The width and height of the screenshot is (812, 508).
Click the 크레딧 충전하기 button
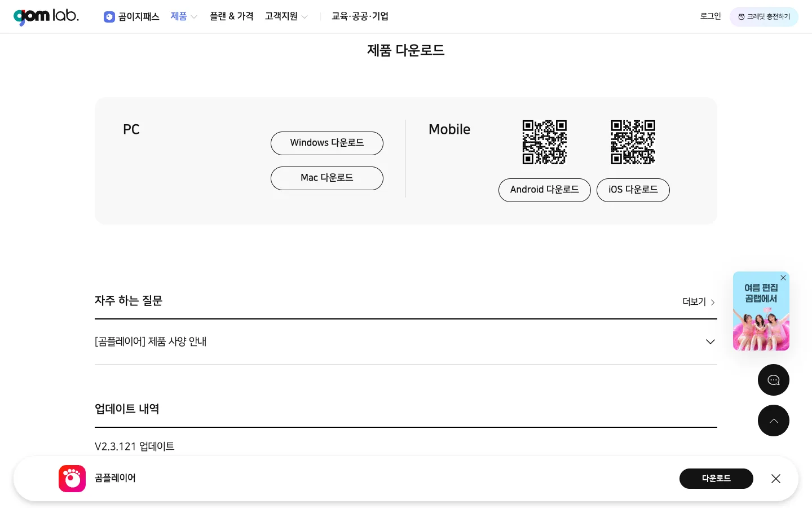[764, 17]
